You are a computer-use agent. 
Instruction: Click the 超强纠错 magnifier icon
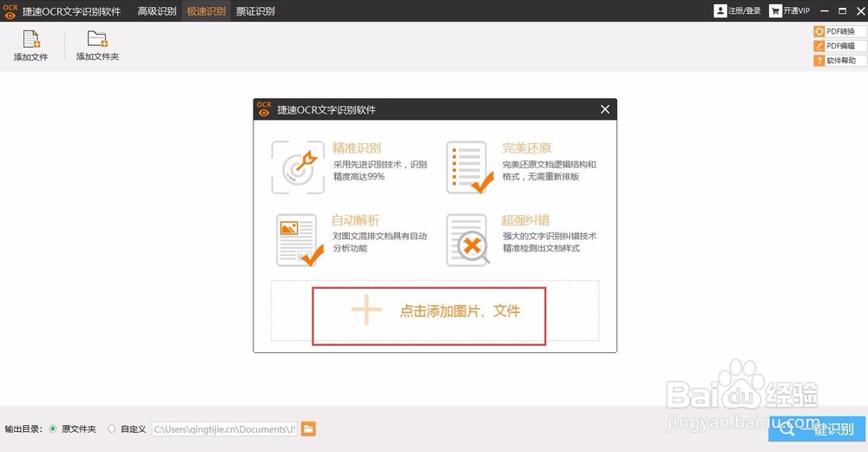point(469,240)
